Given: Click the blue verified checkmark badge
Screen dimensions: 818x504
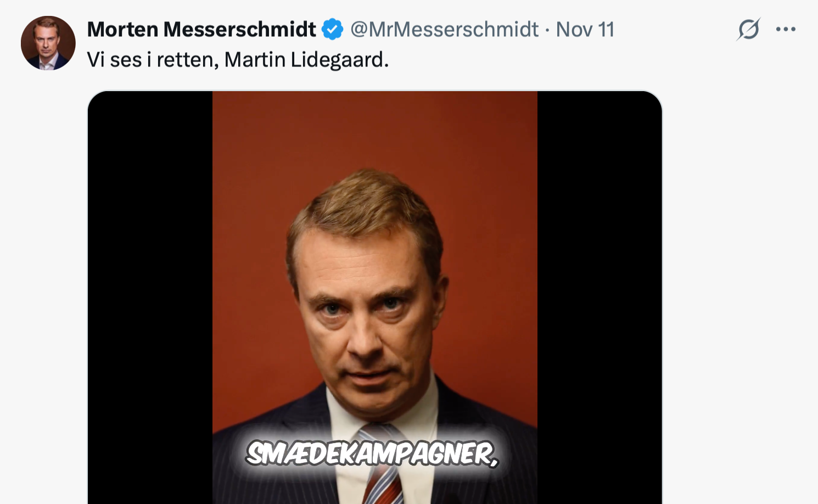Looking at the screenshot, I should coord(332,30).
